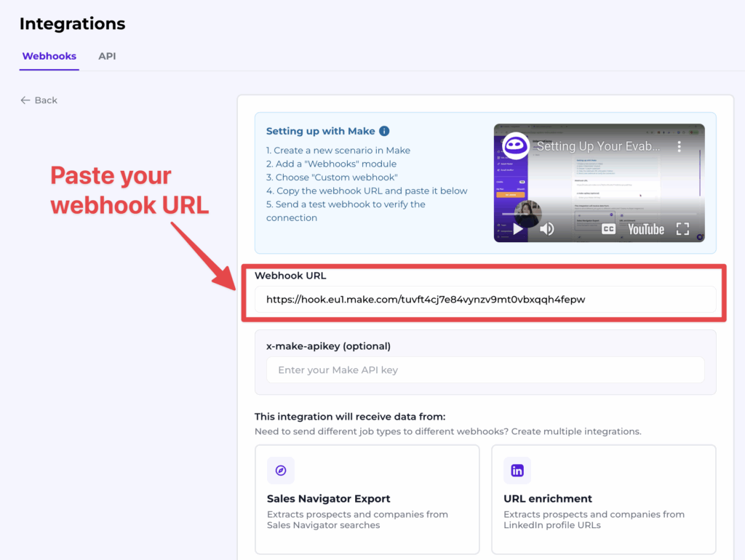
Task: Open the video on YouTube via its logo
Action: pos(645,229)
